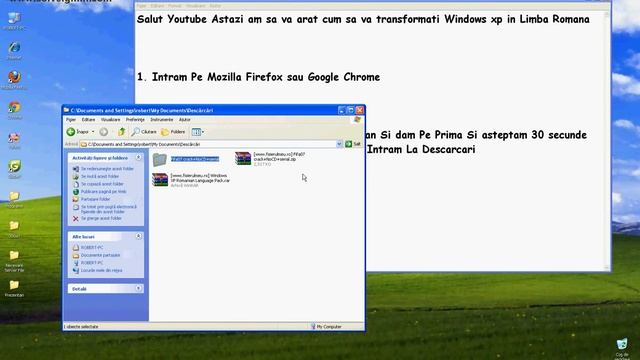The image size is (640, 360).
Task: Click the greyed Forward arrow in Explorer toolbar
Action: pyautogui.click(x=104, y=132)
